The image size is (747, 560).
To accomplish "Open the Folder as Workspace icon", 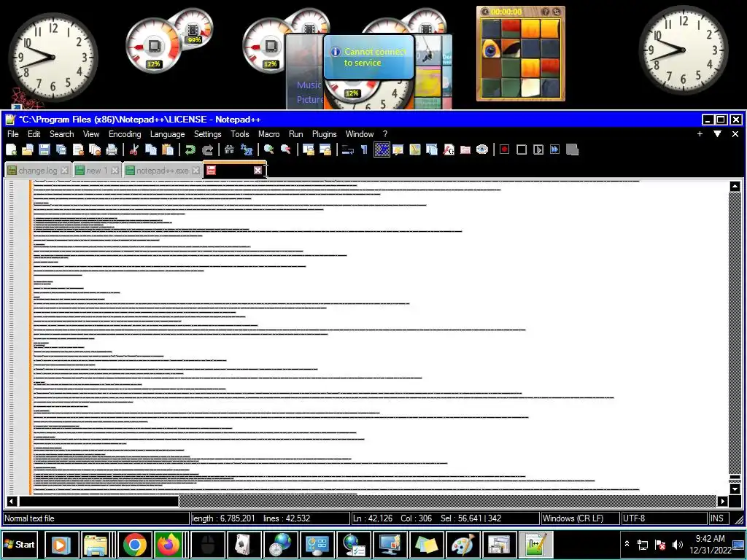I will pyautogui.click(x=465, y=150).
